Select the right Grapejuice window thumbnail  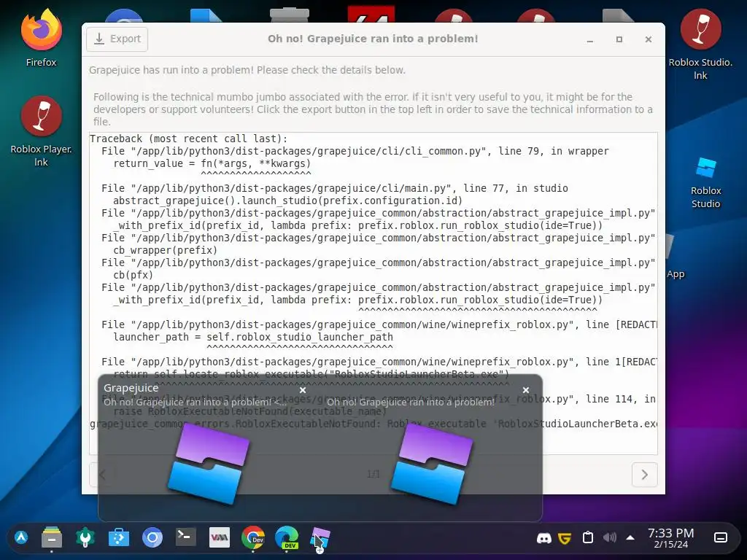point(432,463)
